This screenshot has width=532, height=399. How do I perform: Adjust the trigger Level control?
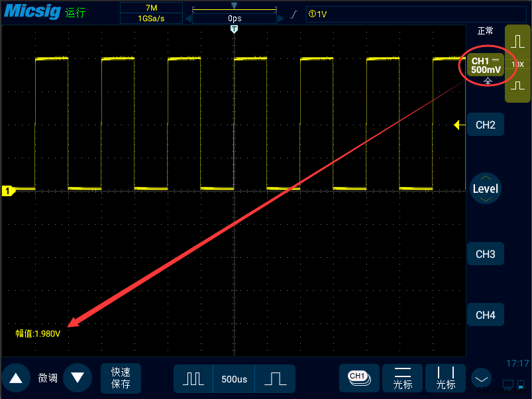pyautogui.click(x=486, y=188)
